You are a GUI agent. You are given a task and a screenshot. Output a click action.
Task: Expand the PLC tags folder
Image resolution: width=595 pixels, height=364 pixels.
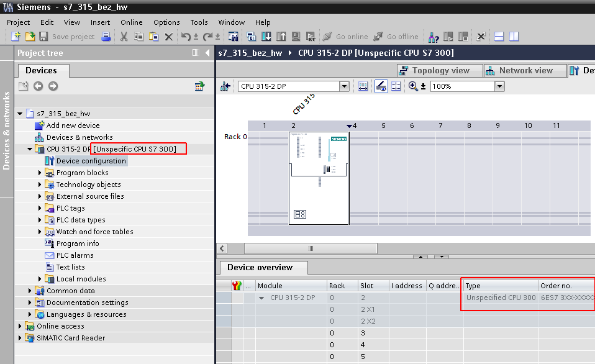pyautogui.click(x=40, y=208)
